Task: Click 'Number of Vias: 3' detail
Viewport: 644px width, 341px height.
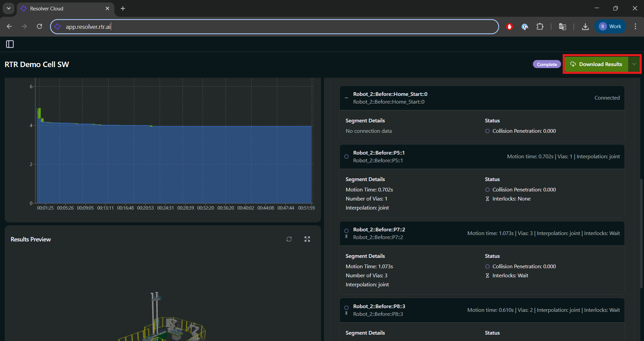Action: (367, 276)
